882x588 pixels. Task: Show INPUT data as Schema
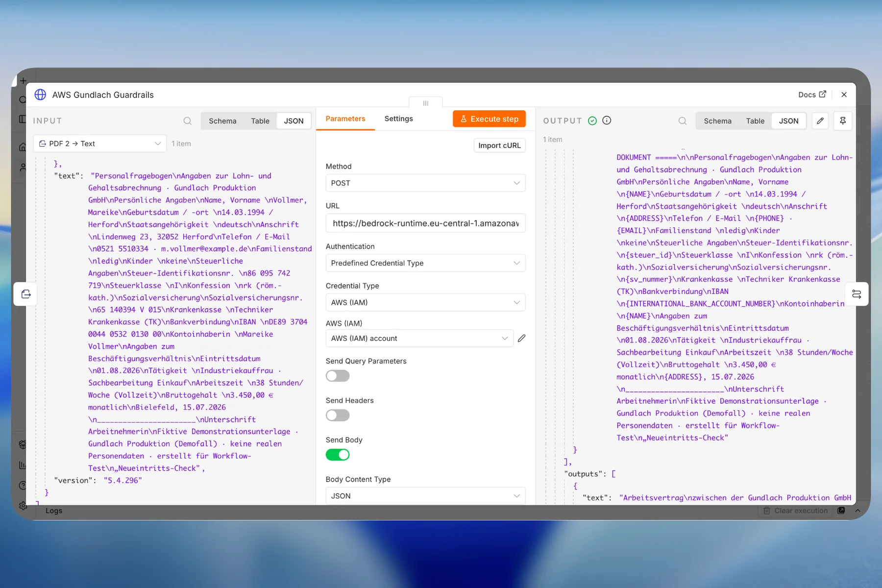[222, 121]
